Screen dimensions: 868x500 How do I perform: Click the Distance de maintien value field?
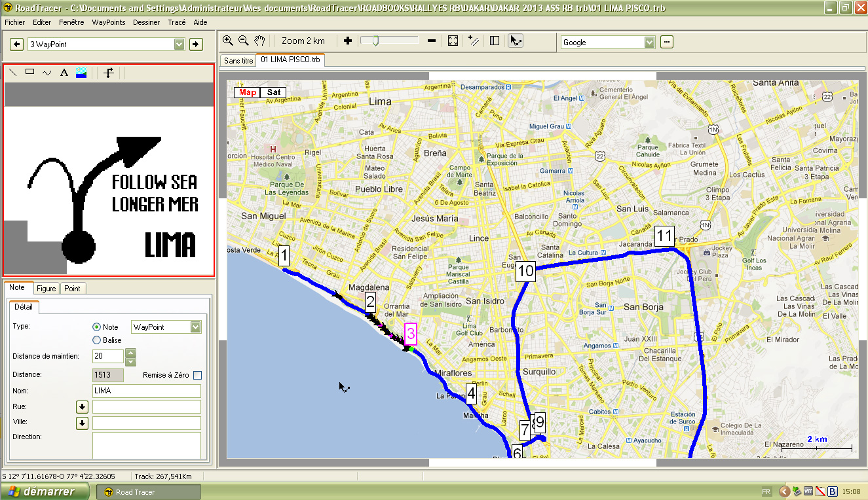coord(108,356)
